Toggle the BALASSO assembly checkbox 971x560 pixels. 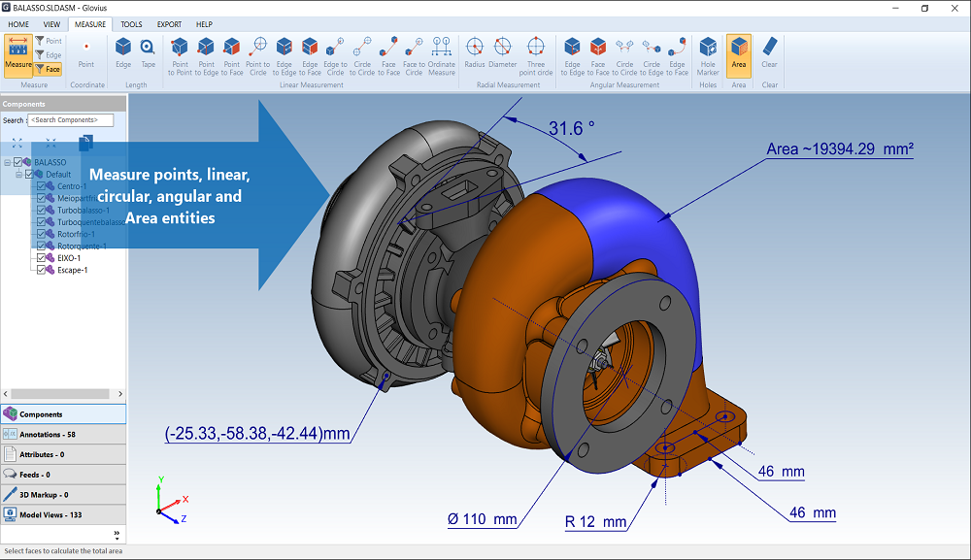point(17,162)
